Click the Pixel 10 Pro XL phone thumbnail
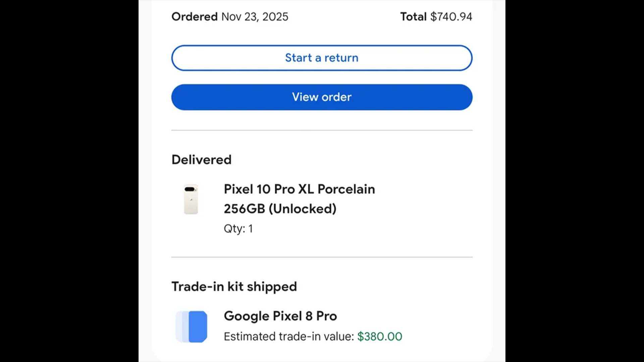644x362 pixels. 191,199
